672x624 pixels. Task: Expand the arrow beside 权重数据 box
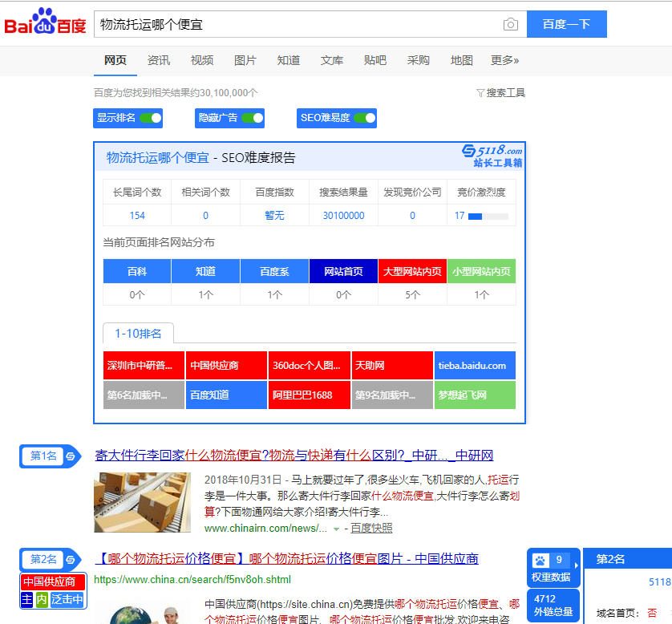(577, 565)
